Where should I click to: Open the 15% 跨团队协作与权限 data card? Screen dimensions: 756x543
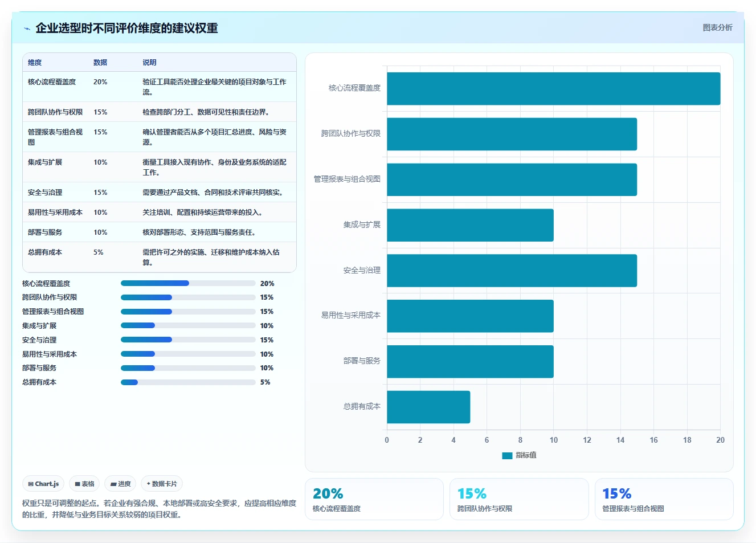519,499
